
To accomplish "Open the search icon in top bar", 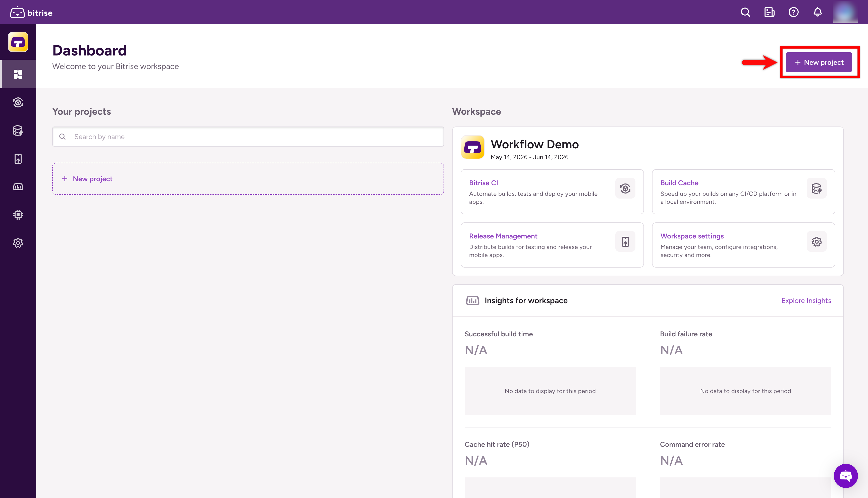I will 745,12.
